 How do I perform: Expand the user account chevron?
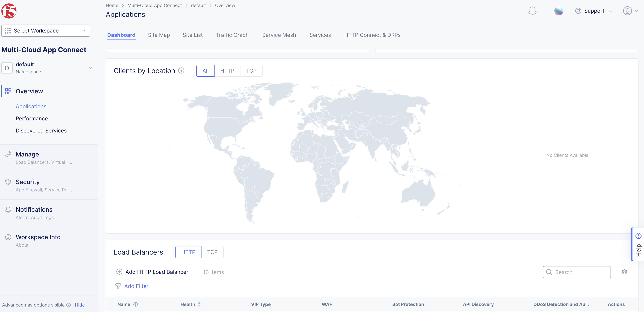(637, 11)
